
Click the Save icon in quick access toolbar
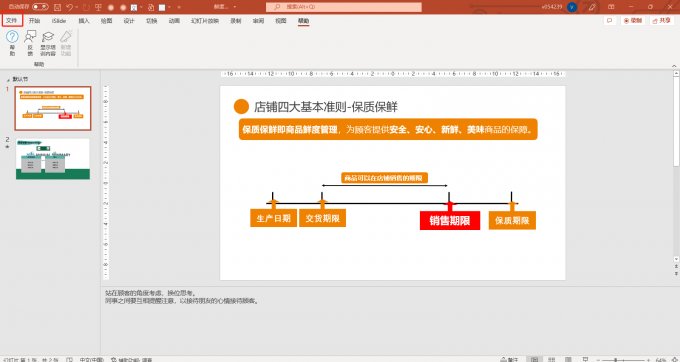point(57,7)
